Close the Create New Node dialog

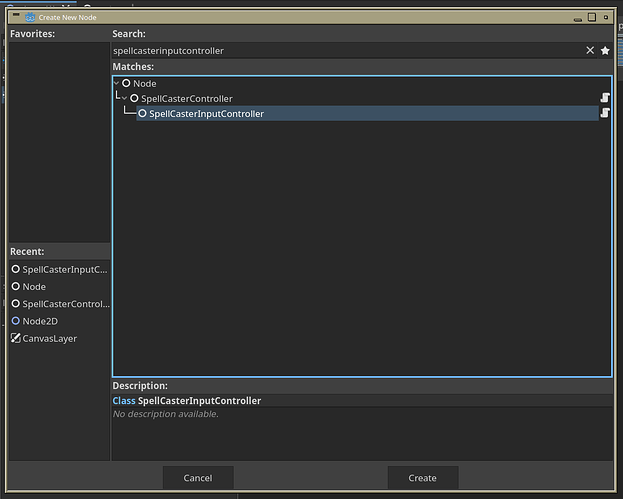pyautogui.click(x=606, y=17)
